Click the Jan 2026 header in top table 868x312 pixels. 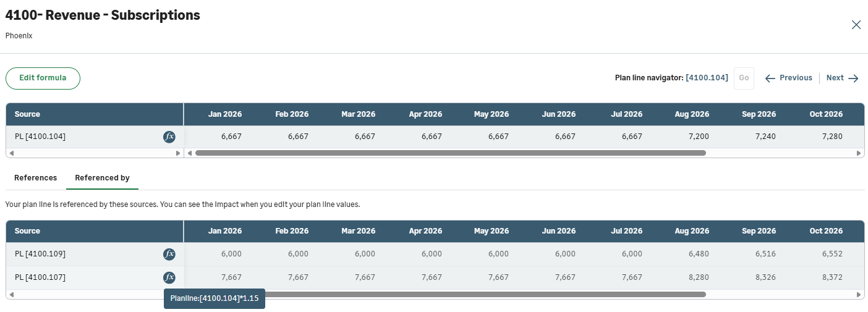[x=224, y=114]
